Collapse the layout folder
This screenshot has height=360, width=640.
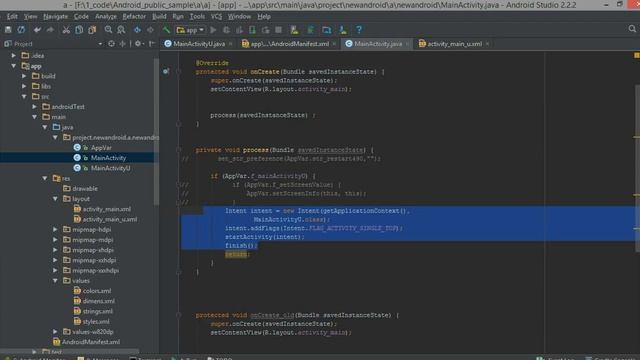coord(55,199)
